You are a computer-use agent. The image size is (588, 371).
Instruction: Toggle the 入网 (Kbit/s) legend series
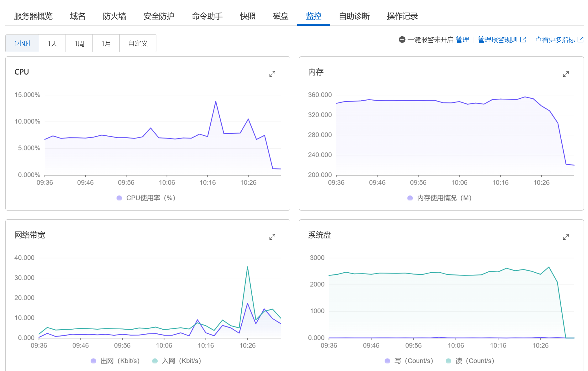coord(176,361)
